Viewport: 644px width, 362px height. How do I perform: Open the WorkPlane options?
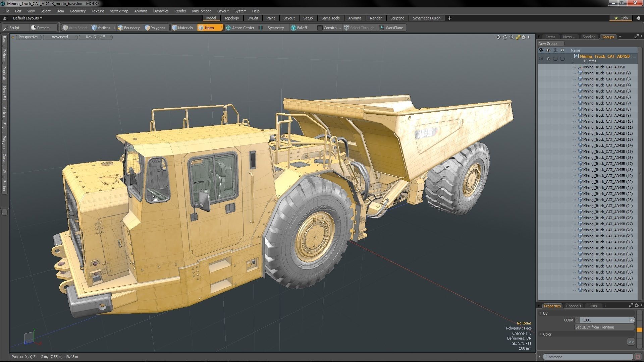[x=391, y=28]
